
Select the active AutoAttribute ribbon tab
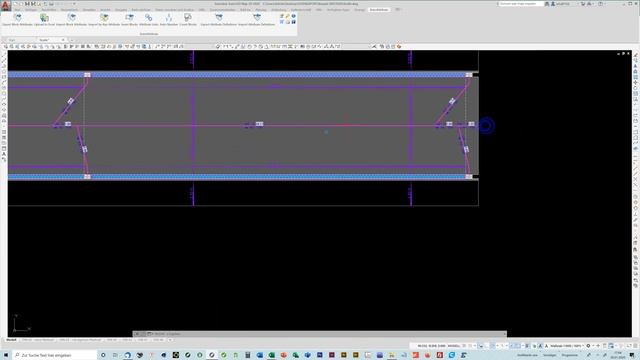[x=379, y=9]
